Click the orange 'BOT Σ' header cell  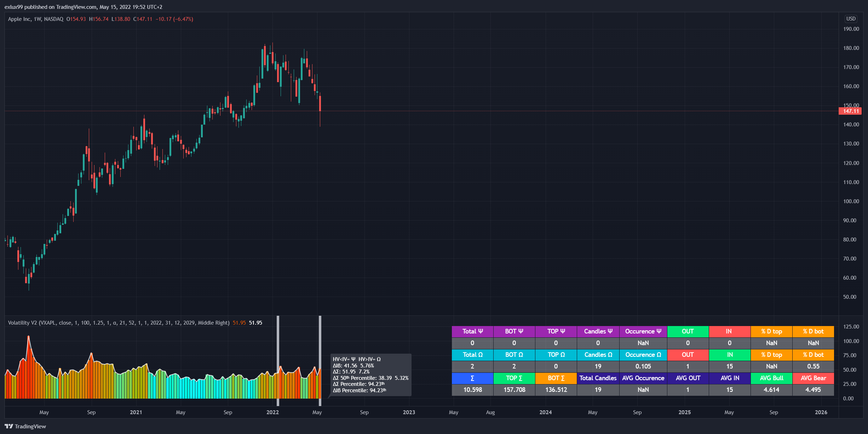click(x=556, y=378)
